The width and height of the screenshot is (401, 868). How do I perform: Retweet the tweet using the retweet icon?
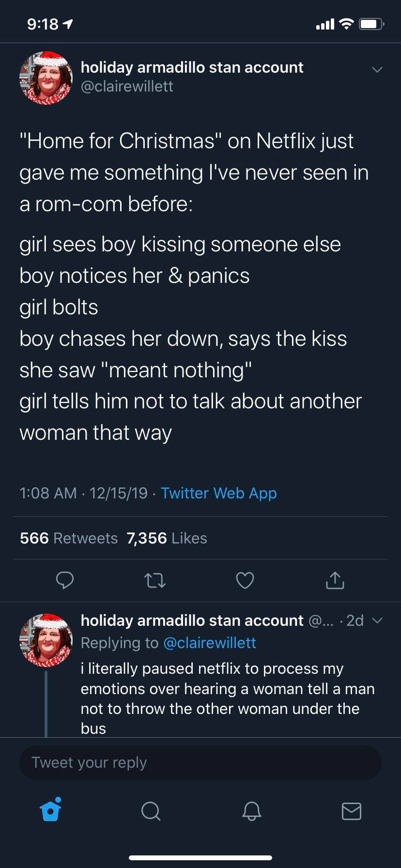[x=155, y=580]
